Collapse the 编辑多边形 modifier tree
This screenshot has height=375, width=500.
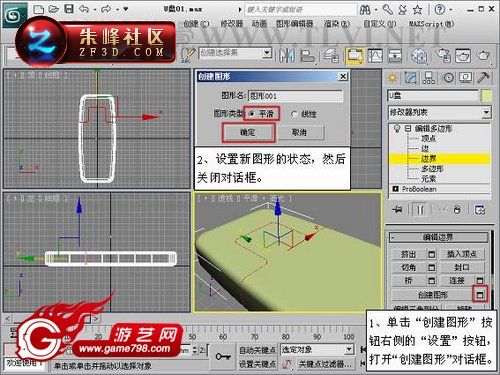(408, 128)
